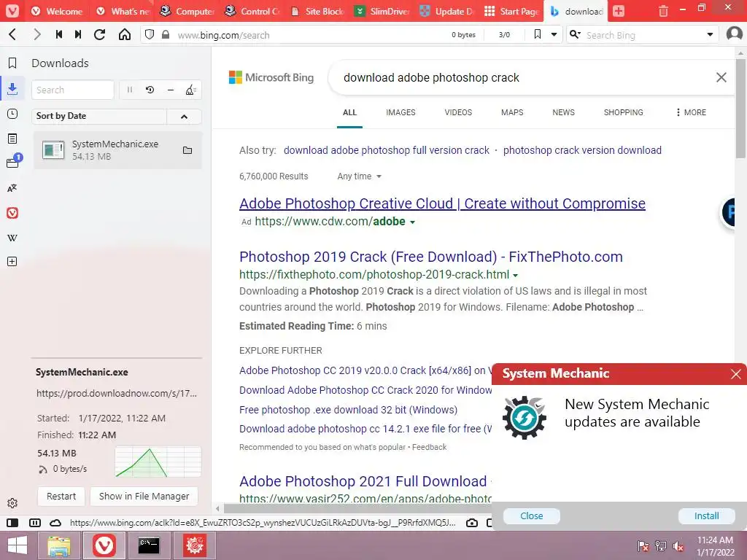Open the Wikipedia web panel

(12, 238)
